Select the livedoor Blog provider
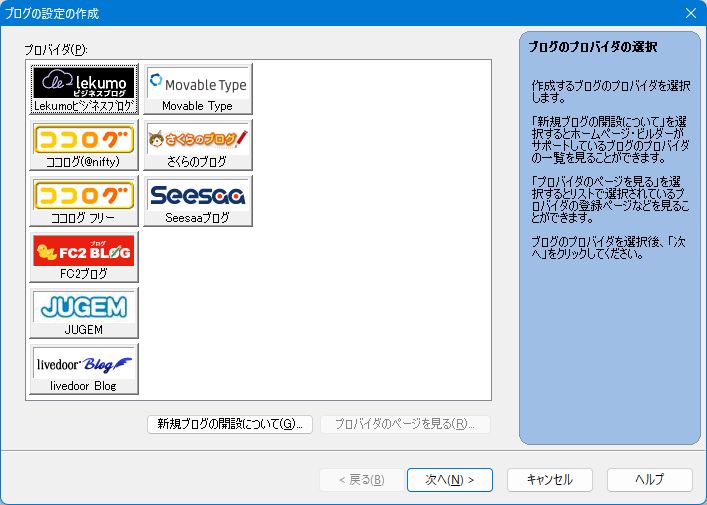Screen dimensions: 707x505 point(84,369)
